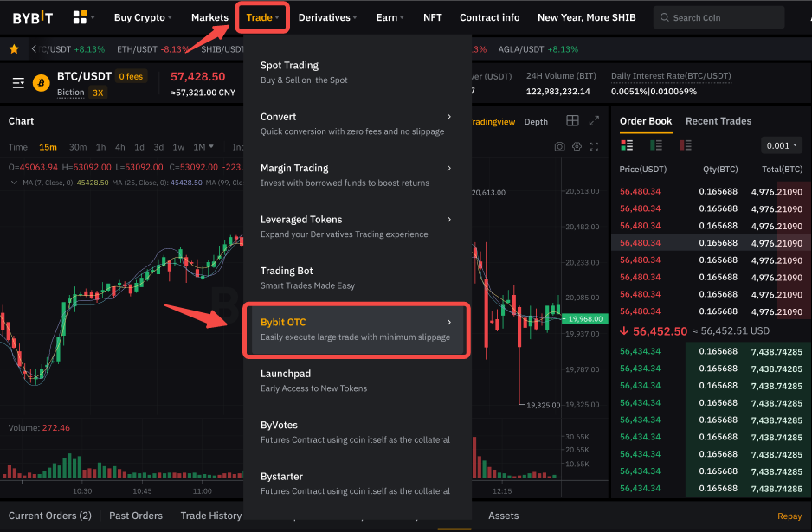Click the BTC coin logo

coord(40,84)
